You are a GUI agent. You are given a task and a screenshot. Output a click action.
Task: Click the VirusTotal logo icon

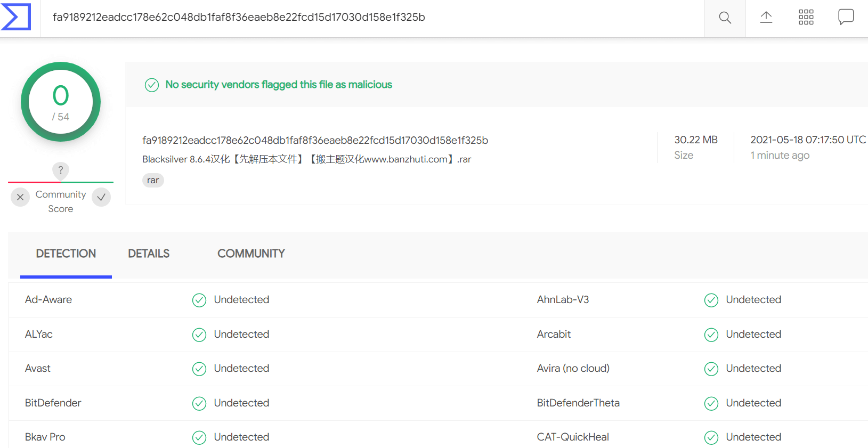coord(16,17)
